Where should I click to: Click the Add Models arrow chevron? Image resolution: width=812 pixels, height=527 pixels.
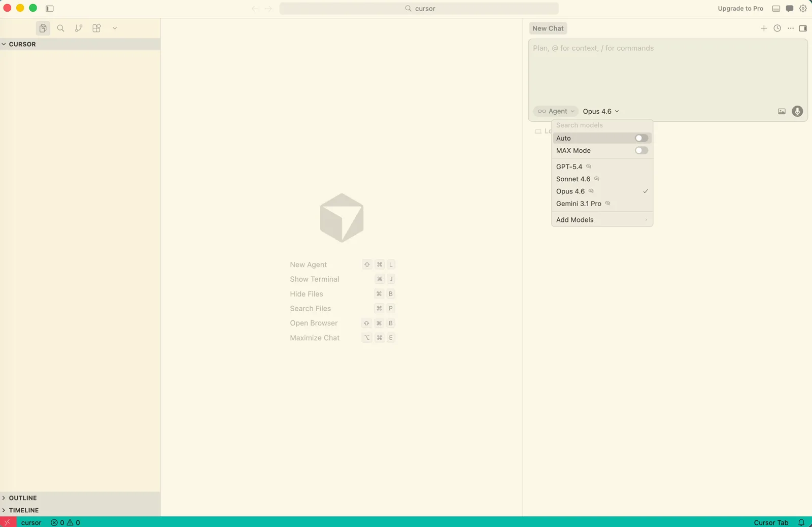[x=646, y=220]
